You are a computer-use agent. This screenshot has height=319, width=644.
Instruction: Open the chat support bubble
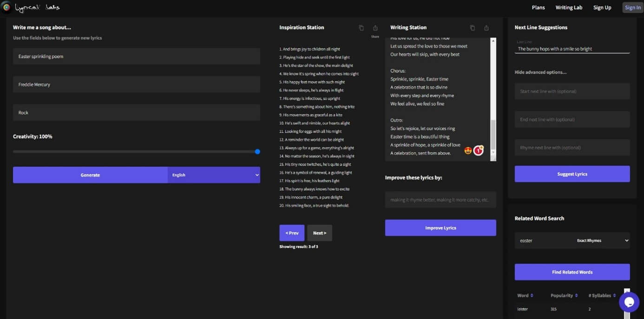tap(629, 302)
